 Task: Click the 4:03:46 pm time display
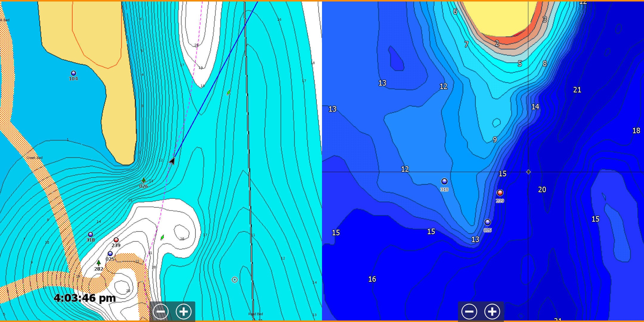[x=85, y=298]
